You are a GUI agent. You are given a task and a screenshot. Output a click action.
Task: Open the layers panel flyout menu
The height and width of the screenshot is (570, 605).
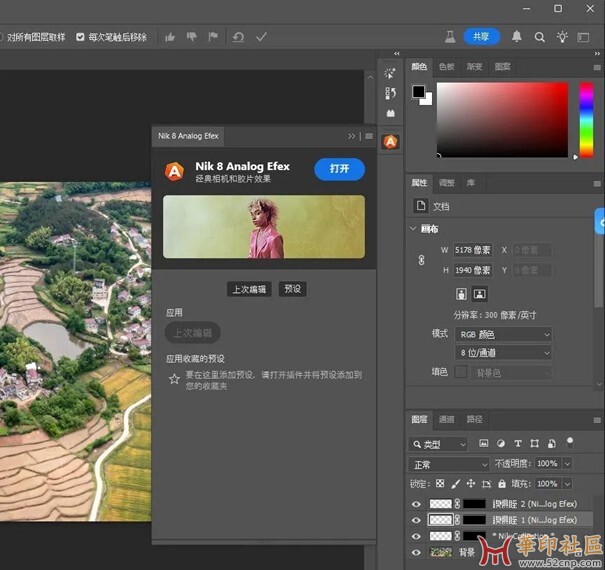[597, 420]
